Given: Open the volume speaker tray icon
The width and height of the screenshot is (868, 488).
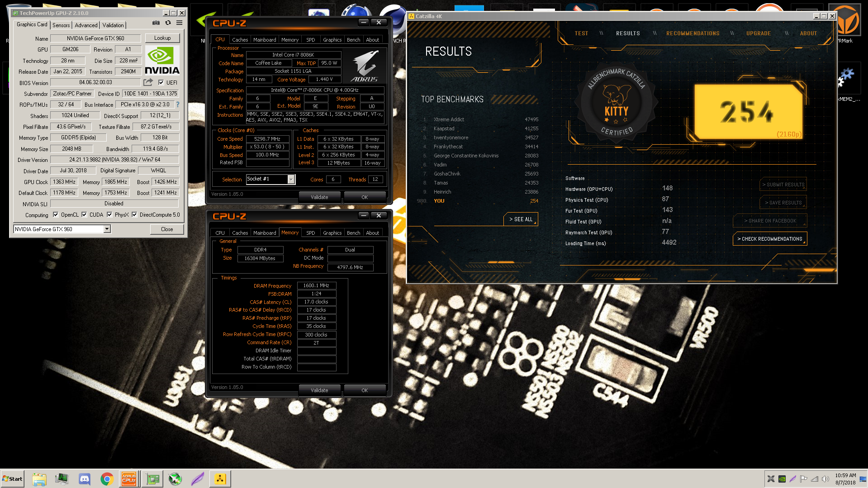Looking at the screenshot, I should click(x=825, y=479).
